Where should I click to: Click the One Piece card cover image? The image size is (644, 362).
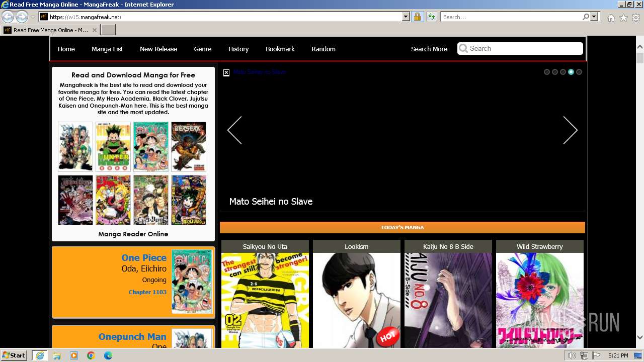click(192, 282)
